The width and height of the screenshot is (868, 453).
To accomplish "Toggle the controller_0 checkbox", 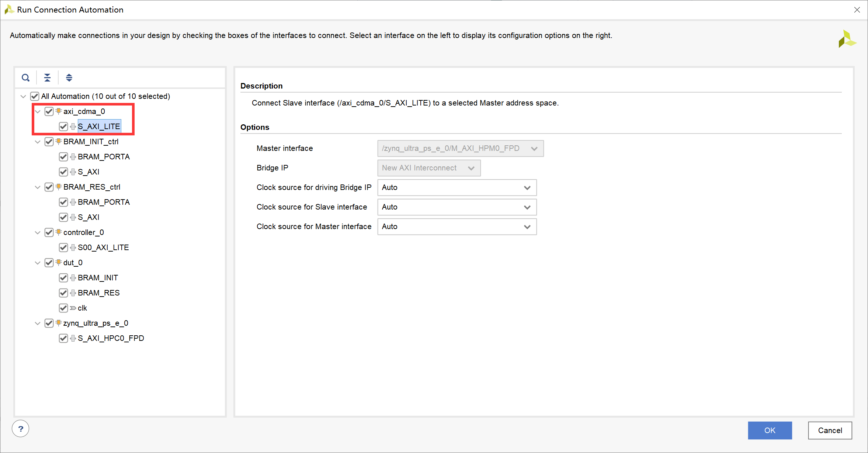I will [x=49, y=232].
